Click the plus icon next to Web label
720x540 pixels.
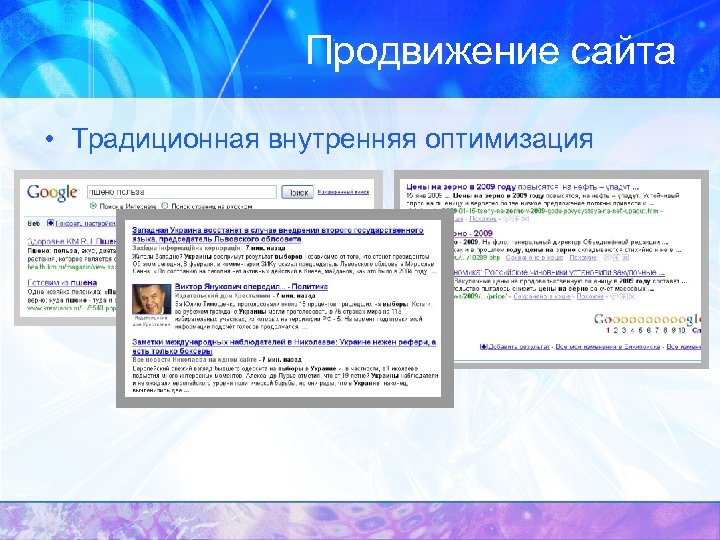(x=51, y=223)
